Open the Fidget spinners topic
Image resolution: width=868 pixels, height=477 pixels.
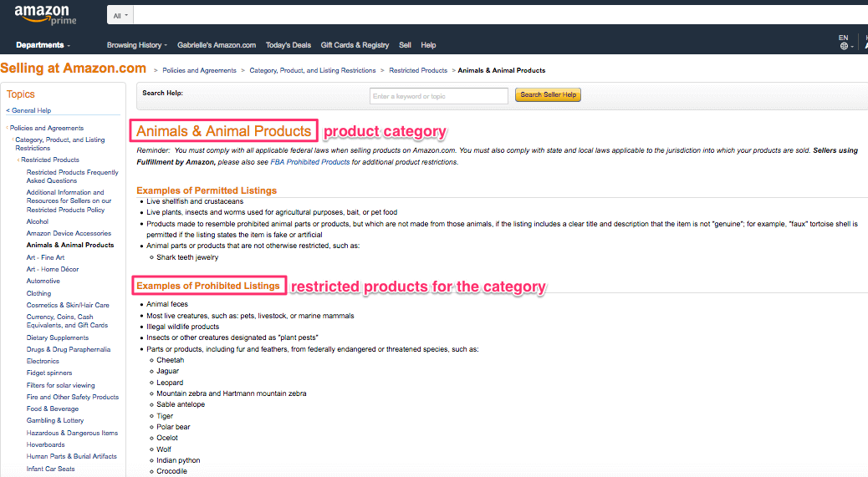[49, 373]
